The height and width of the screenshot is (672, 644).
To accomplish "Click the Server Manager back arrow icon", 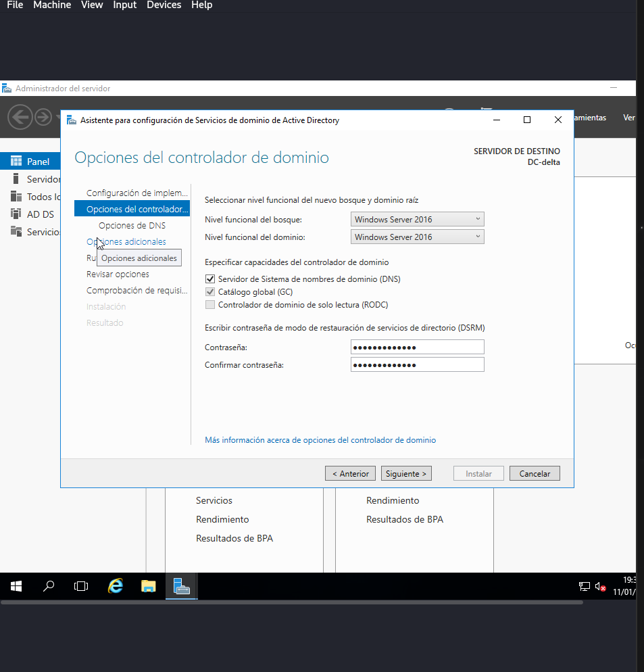I will 20,116.
